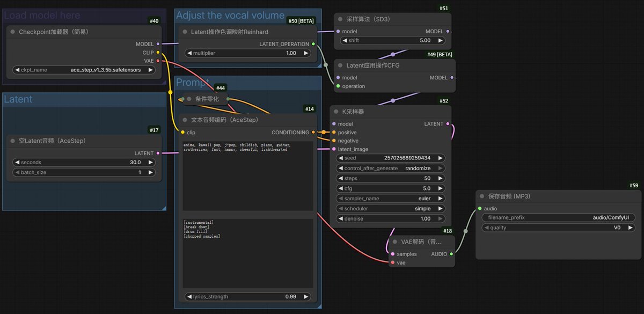Click the LATENT output socket on K采样器
This screenshot has height=314, width=644.
[448, 123]
